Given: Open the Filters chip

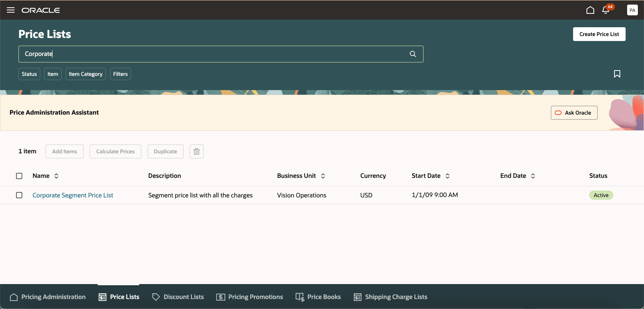Looking at the screenshot, I should pos(120,74).
